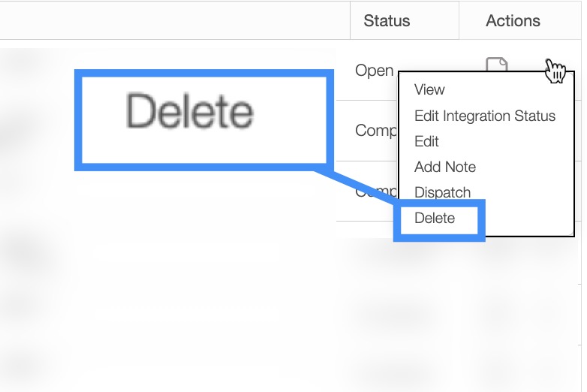This screenshot has width=587, height=392.
Task: Click the Open status cell
Action: pyautogui.click(x=374, y=71)
